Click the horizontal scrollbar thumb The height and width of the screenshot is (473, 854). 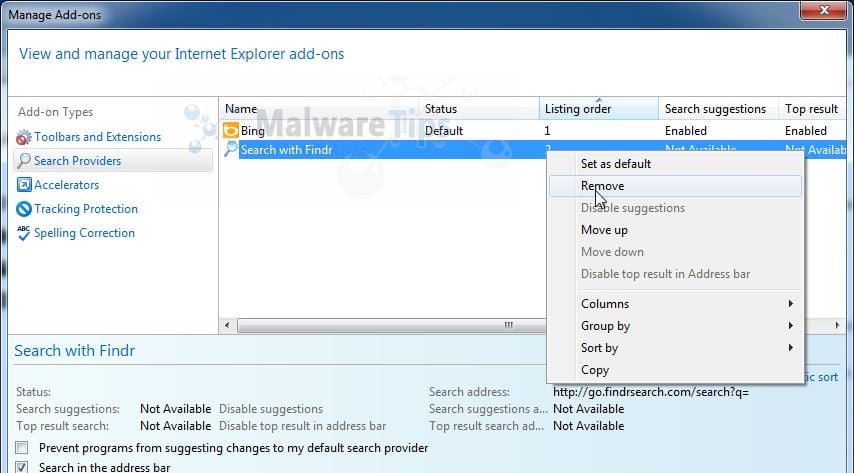click(x=392, y=325)
